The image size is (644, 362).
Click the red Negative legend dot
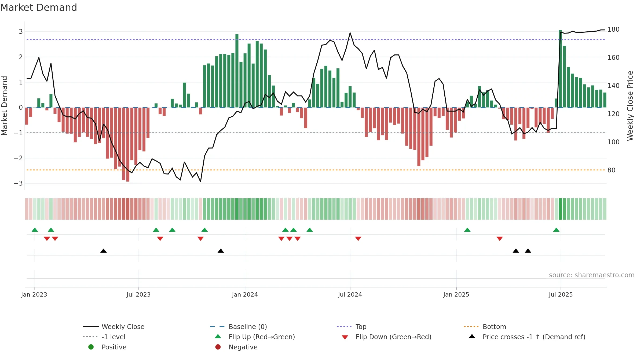[218, 347]
